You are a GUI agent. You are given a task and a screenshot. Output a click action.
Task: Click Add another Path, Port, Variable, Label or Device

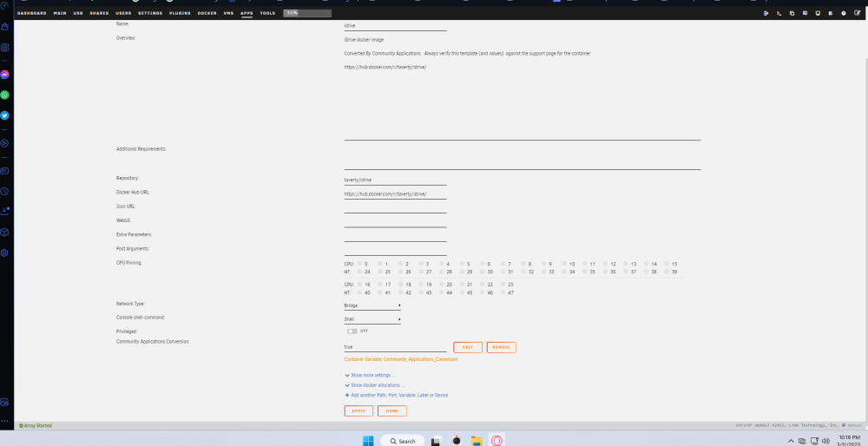pyautogui.click(x=399, y=395)
